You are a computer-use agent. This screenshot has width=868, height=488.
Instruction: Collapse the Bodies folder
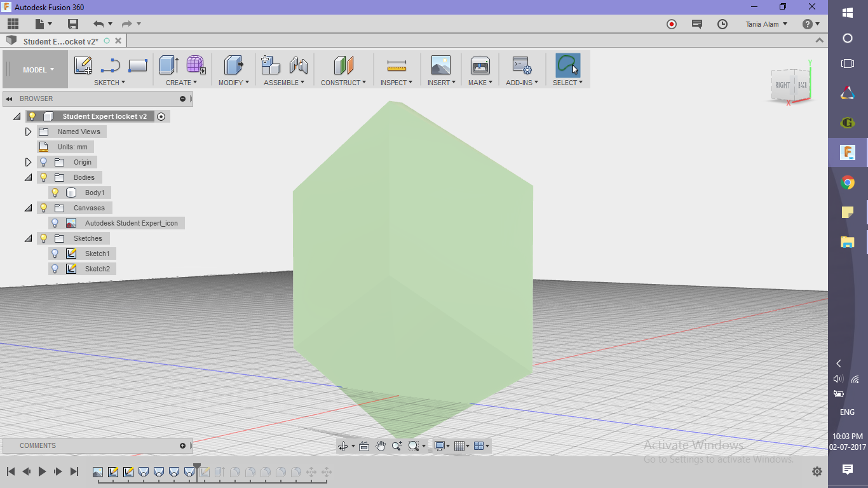[28, 178]
